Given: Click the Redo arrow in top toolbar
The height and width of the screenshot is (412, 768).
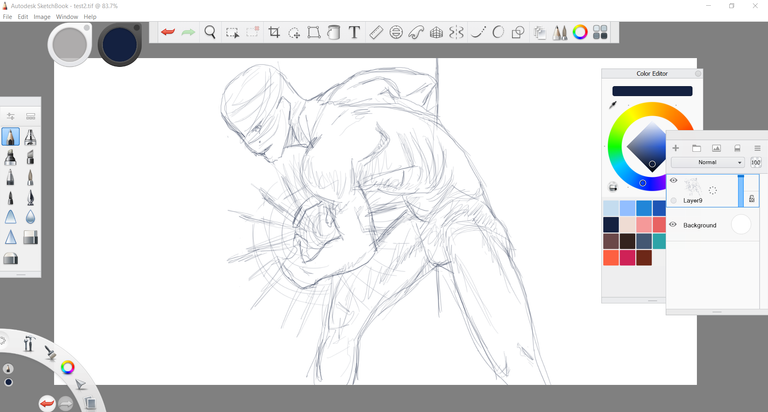Looking at the screenshot, I should tap(188, 32).
